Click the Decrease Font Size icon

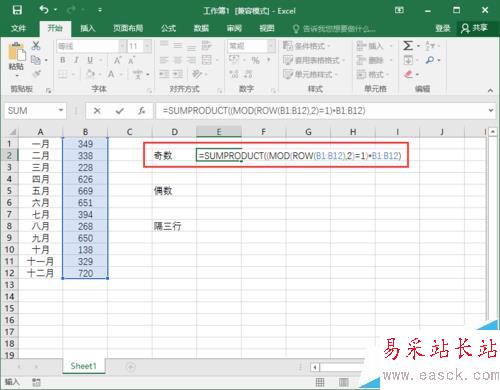coord(131,60)
